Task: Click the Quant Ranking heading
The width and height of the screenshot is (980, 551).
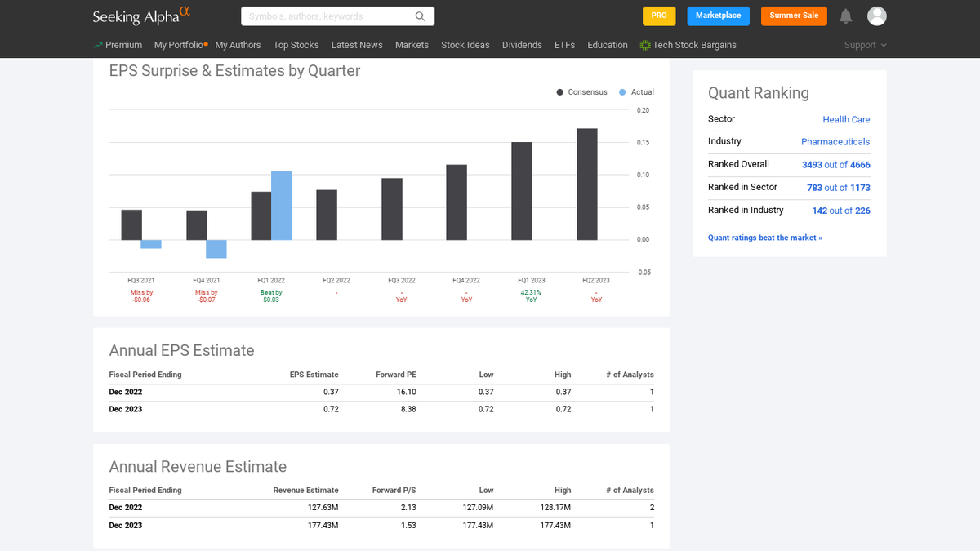Action: click(x=759, y=93)
